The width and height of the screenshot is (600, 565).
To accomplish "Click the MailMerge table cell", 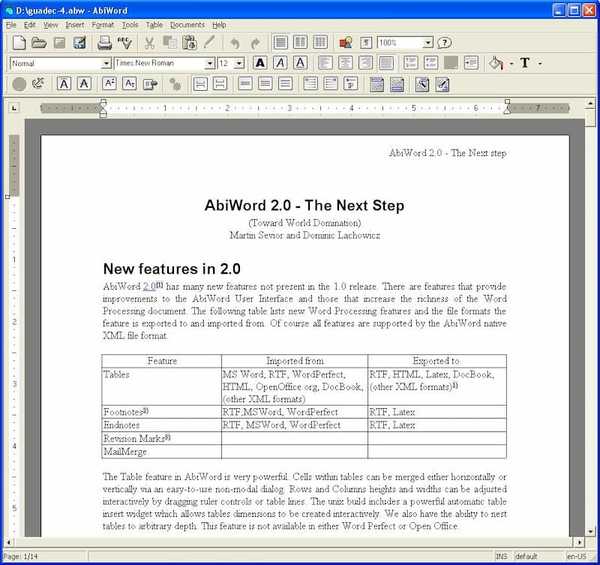I will pos(161,452).
